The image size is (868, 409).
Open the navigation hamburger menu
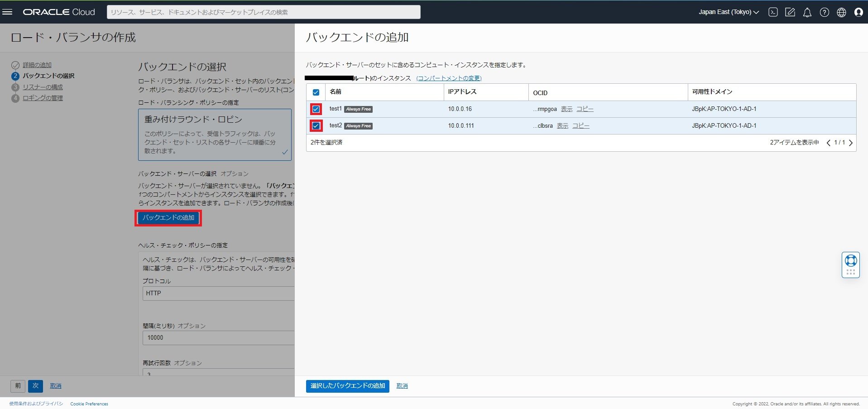click(7, 12)
